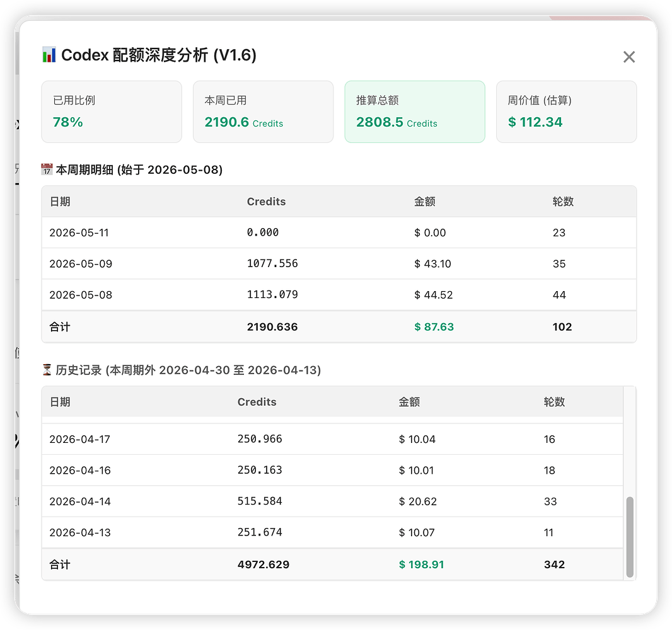Click the amount $ 43.10

click(432, 264)
